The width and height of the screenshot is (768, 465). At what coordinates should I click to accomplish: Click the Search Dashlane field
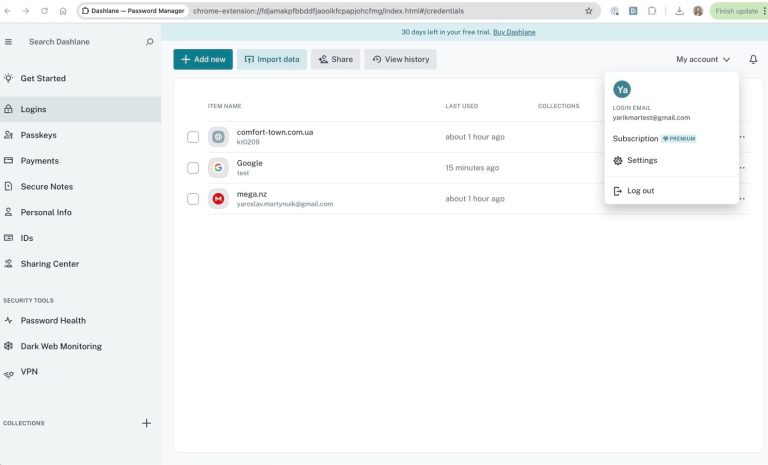pos(78,42)
